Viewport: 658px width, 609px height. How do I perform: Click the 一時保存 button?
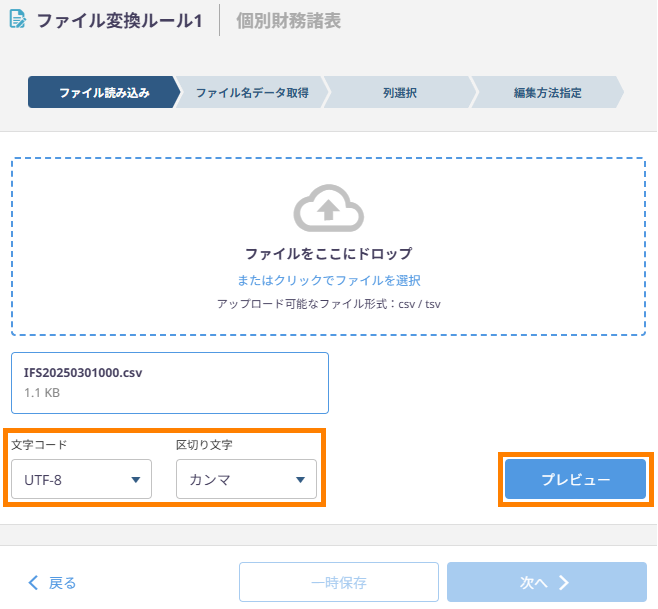click(x=339, y=582)
